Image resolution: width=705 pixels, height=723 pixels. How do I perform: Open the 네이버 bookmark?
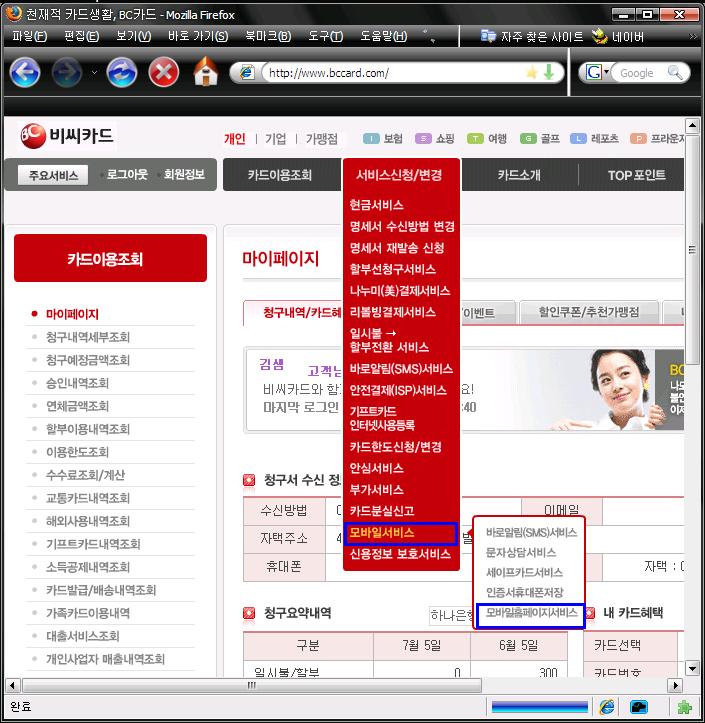pyautogui.click(x=618, y=36)
